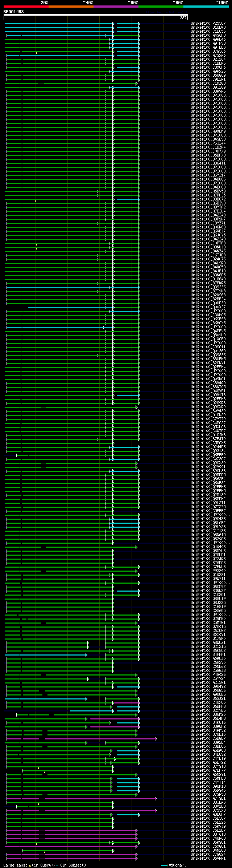Select the UniRef100_A9P926 label

tap(208, 72)
